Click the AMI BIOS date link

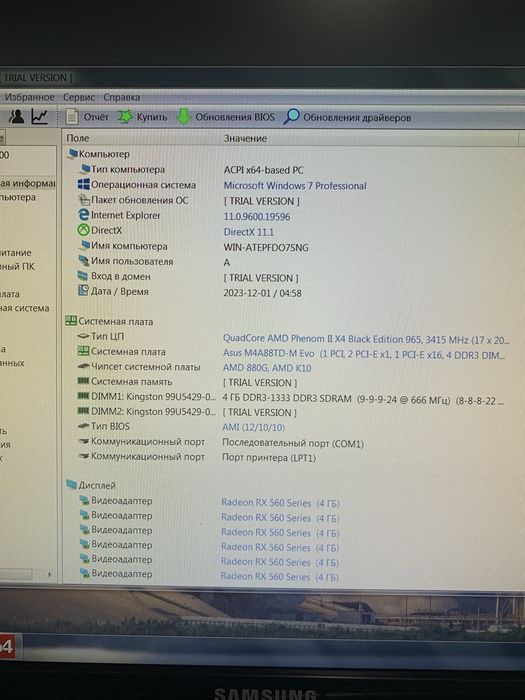pyautogui.click(x=254, y=427)
